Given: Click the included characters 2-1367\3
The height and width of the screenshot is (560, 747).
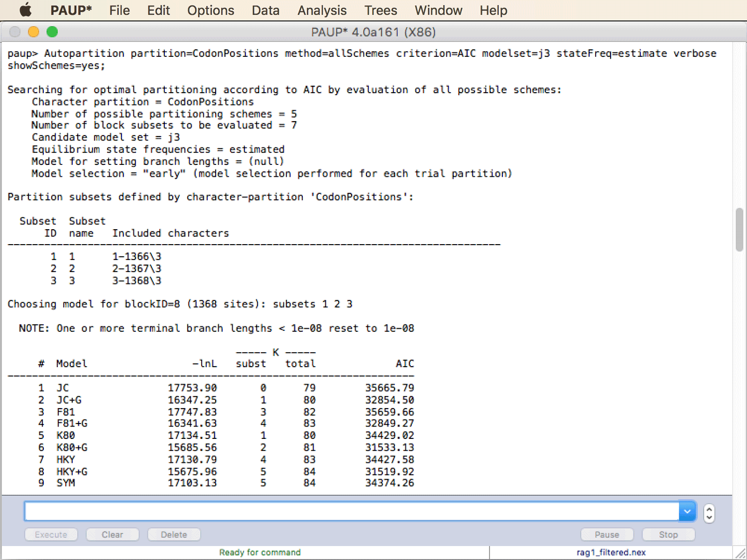Looking at the screenshot, I should click(x=137, y=269).
